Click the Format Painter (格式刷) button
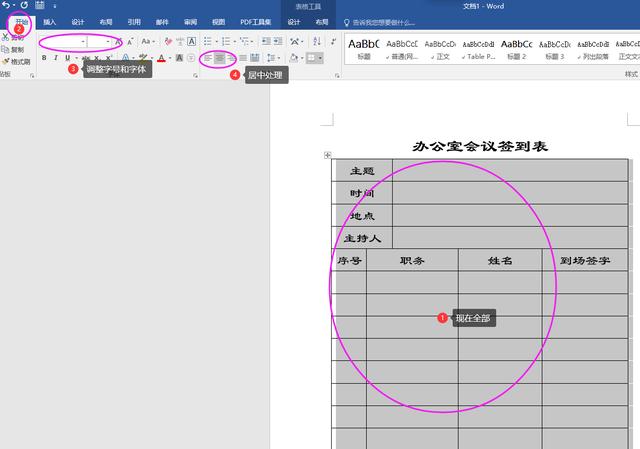 coord(16,62)
